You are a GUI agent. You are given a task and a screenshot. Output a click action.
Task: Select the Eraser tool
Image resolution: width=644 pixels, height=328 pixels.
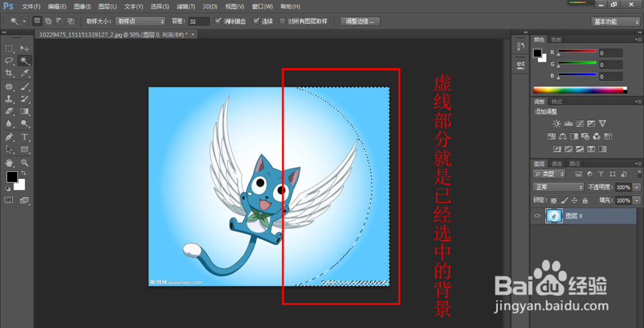click(9, 111)
